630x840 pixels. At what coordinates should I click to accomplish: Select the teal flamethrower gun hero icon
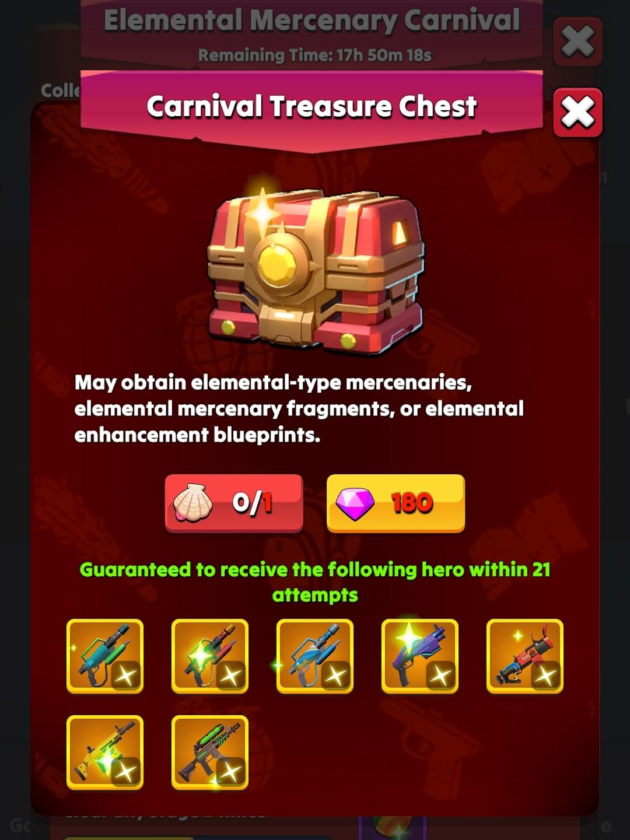click(x=105, y=656)
